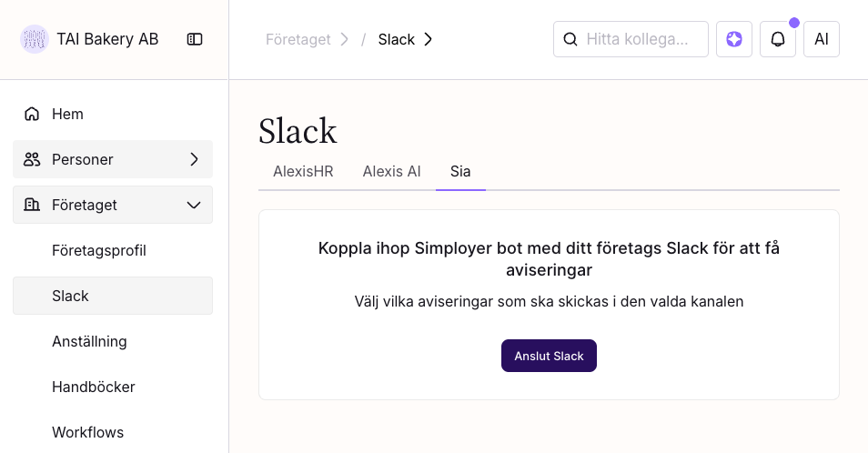Open the sparkle AI assistant icon

tap(734, 39)
